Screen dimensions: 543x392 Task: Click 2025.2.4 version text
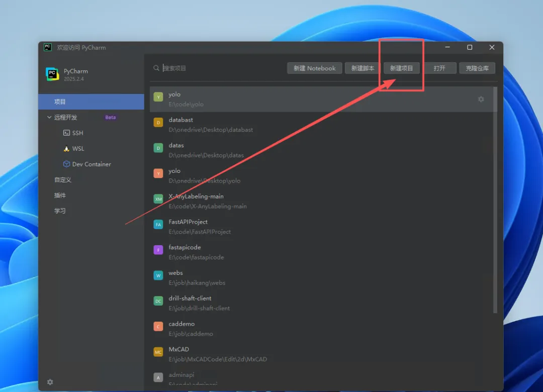74,79
